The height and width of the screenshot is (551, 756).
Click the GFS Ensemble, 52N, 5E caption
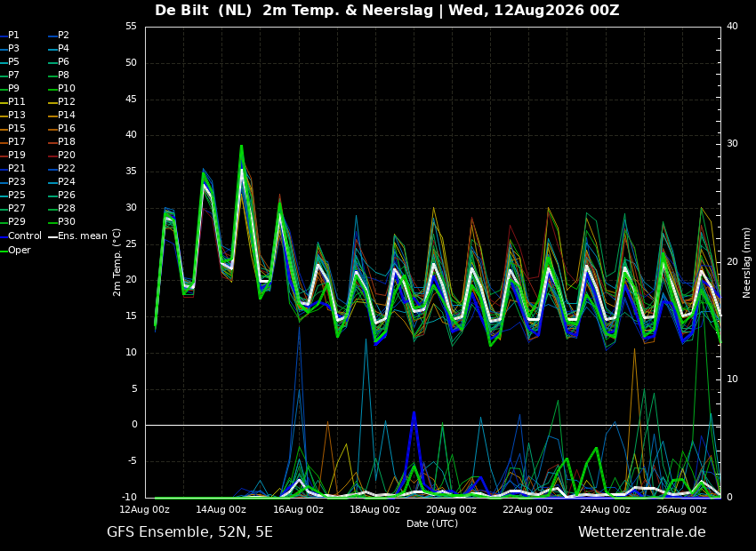pos(189,532)
